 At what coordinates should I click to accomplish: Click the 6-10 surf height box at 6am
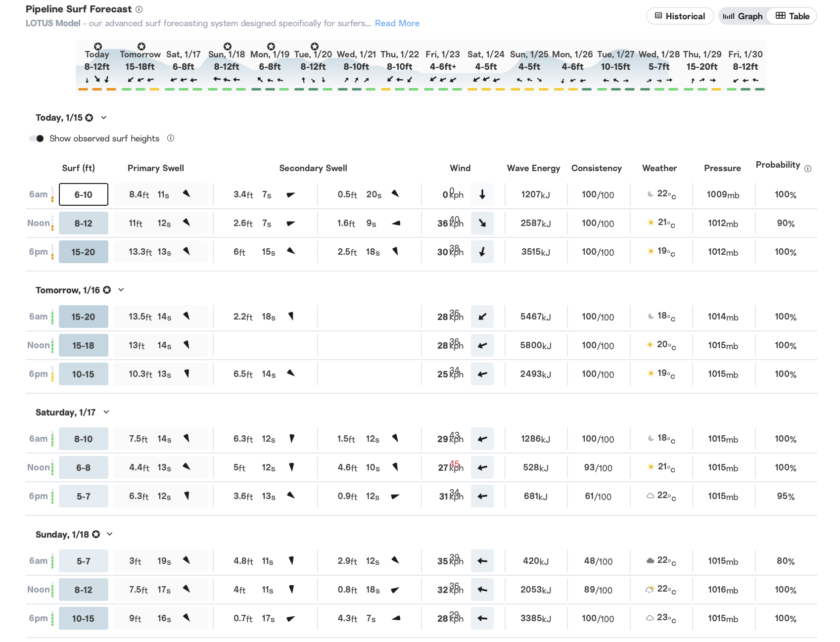click(83, 194)
